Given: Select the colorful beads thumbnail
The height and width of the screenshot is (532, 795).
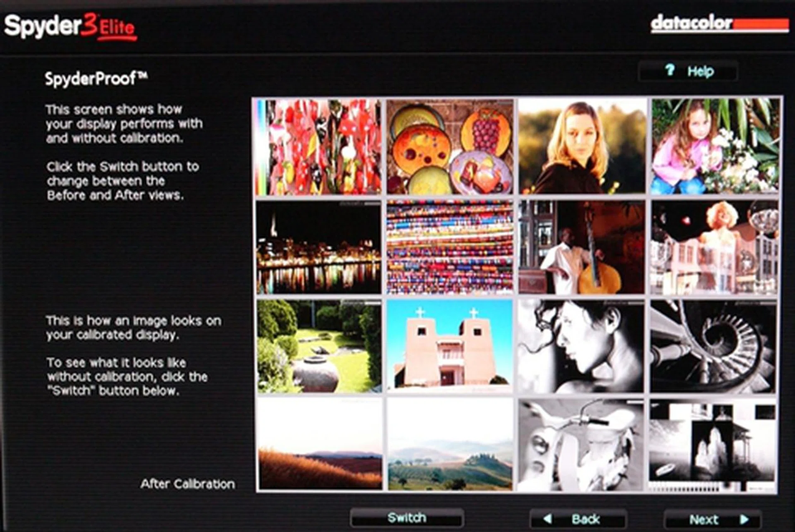Looking at the screenshot, I should [450, 247].
